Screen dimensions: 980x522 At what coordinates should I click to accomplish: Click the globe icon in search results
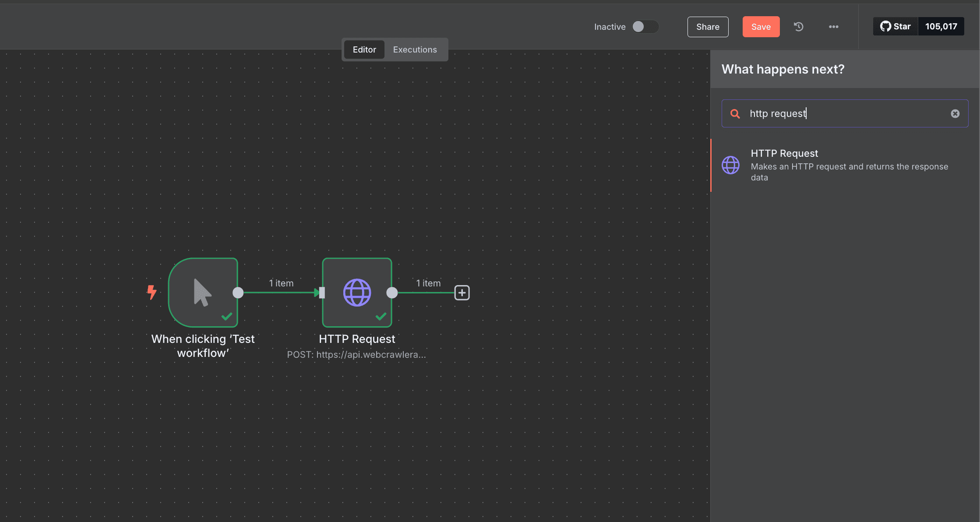click(x=731, y=165)
